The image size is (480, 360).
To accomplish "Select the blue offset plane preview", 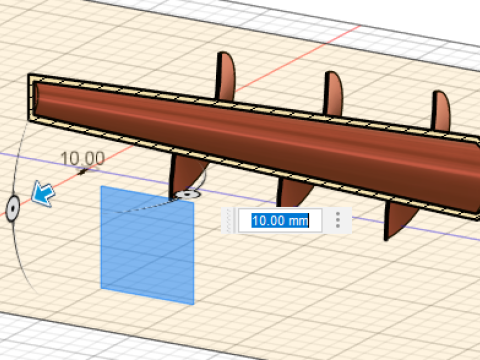I will (x=147, y=245).
